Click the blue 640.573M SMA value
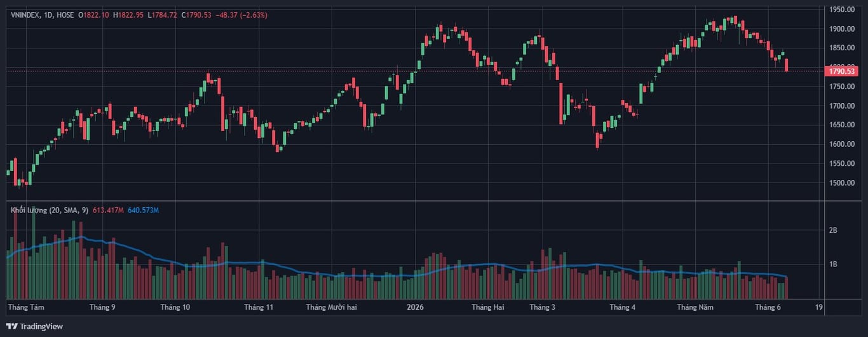Image resolution: width=868 pixels, height=337 pixels. [x=143, y=210]
